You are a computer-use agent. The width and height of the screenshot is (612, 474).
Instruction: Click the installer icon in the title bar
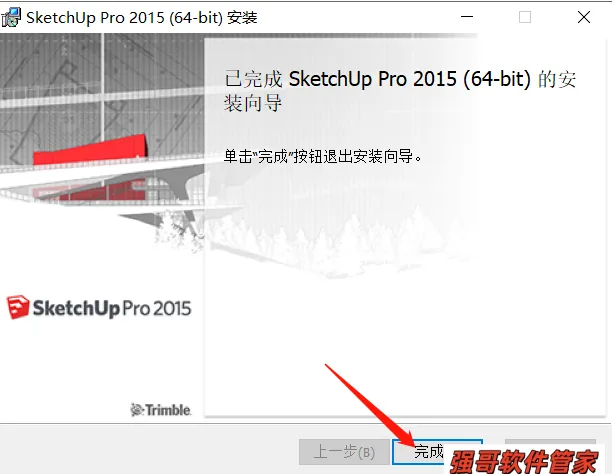(11, 17)
